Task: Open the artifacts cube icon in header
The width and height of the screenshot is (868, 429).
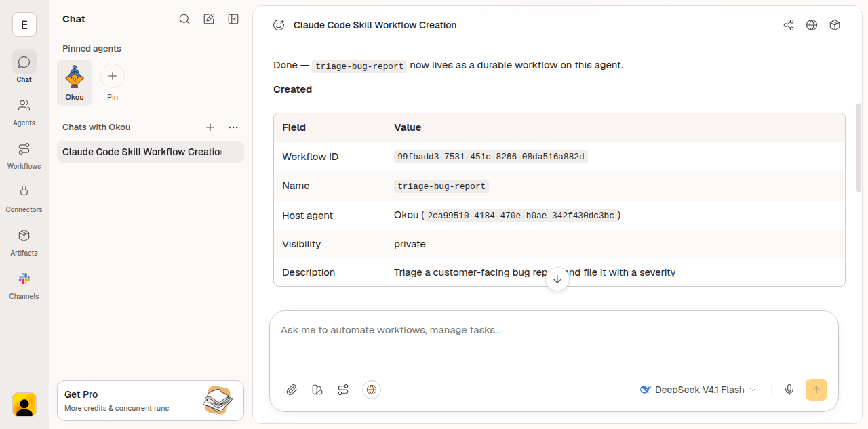Action: point(835,25)
